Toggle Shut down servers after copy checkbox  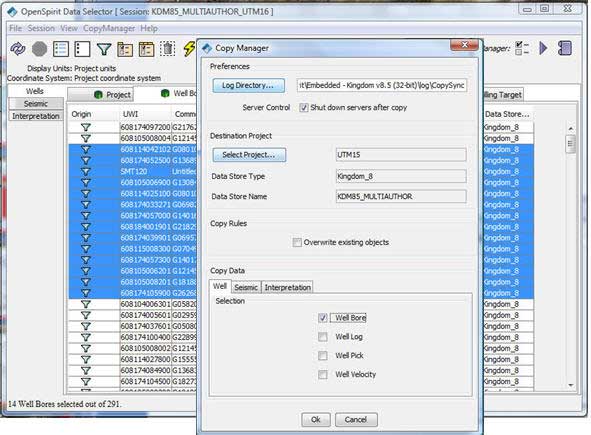pyautogui.click(x=303, y=108)
